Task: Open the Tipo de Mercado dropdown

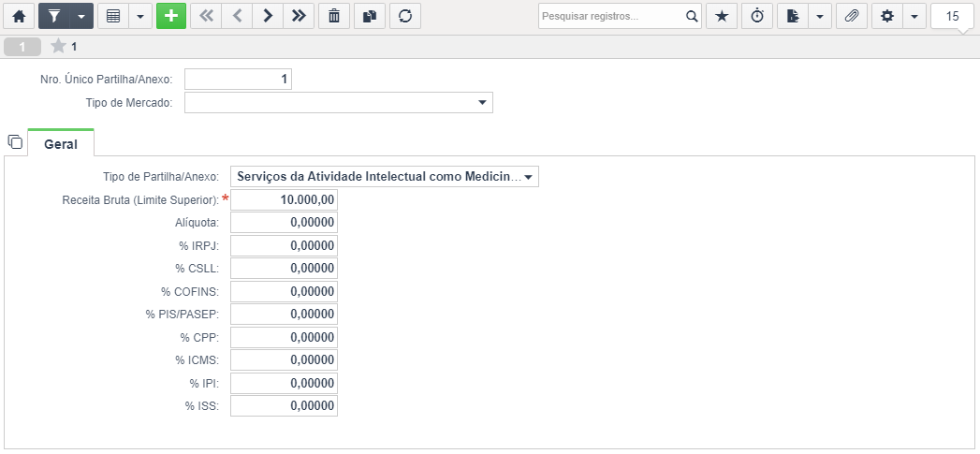Action: pos(339,103)
